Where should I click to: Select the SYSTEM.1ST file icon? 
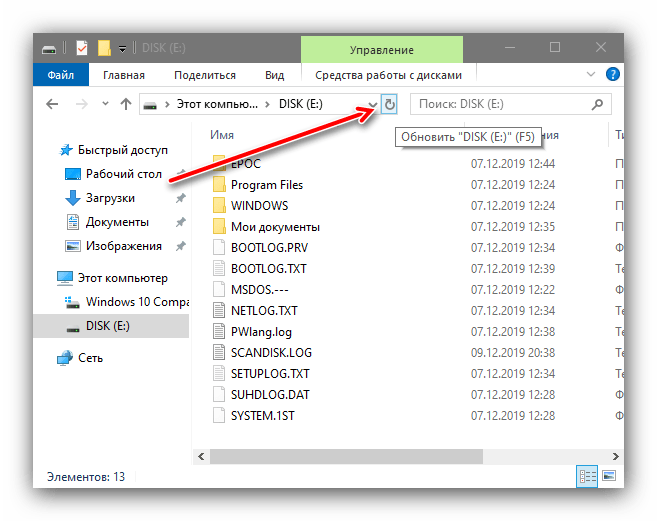(219, 415)
